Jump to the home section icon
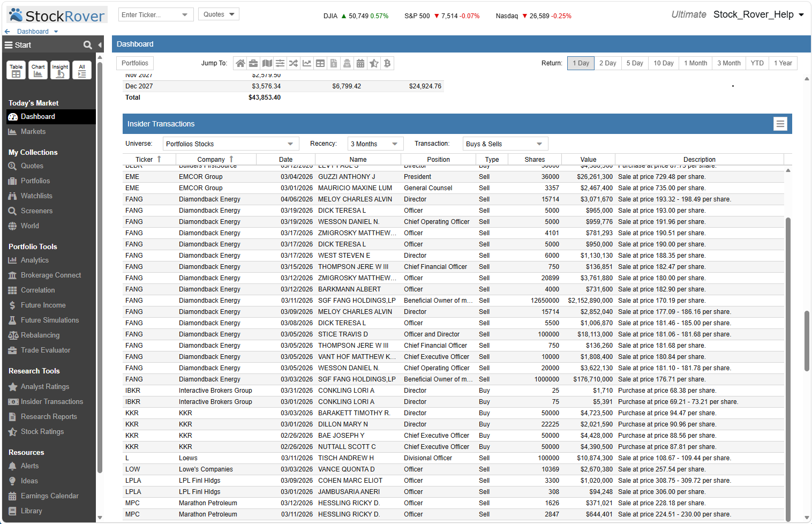 (x=240, y=63)
